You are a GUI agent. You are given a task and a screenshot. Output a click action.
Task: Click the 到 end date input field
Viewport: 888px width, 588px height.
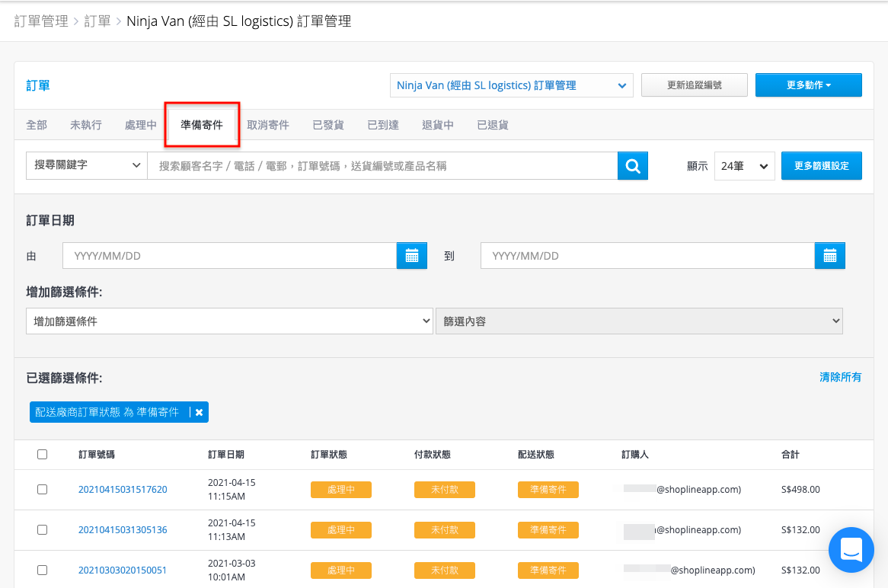(648, 255)
